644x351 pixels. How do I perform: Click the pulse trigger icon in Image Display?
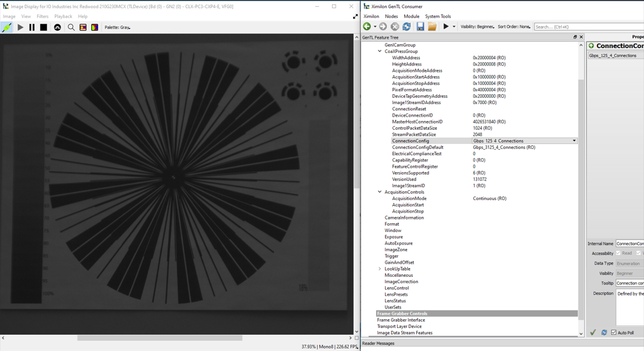[57, 27]
